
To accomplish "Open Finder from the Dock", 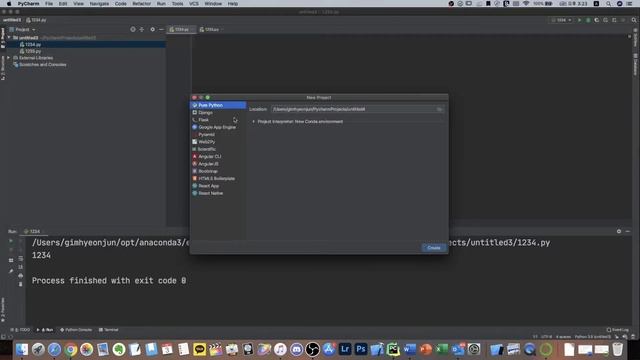I will point(22,349).
